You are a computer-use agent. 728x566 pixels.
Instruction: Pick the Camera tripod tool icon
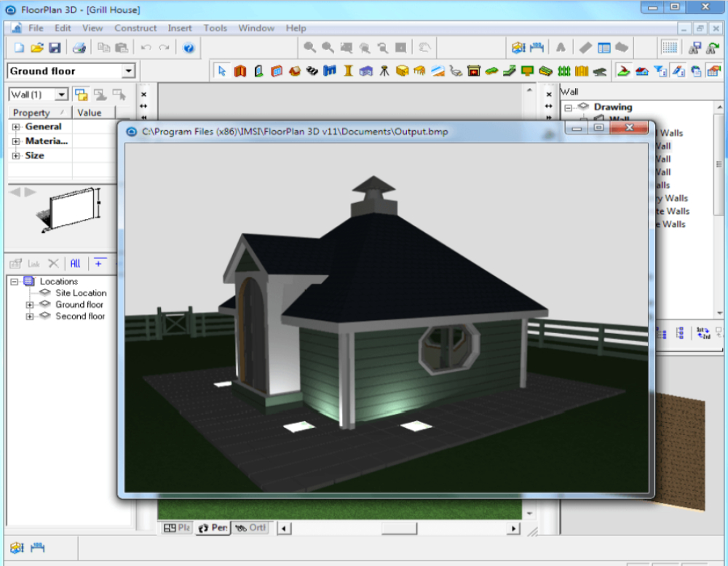point(384,71)
